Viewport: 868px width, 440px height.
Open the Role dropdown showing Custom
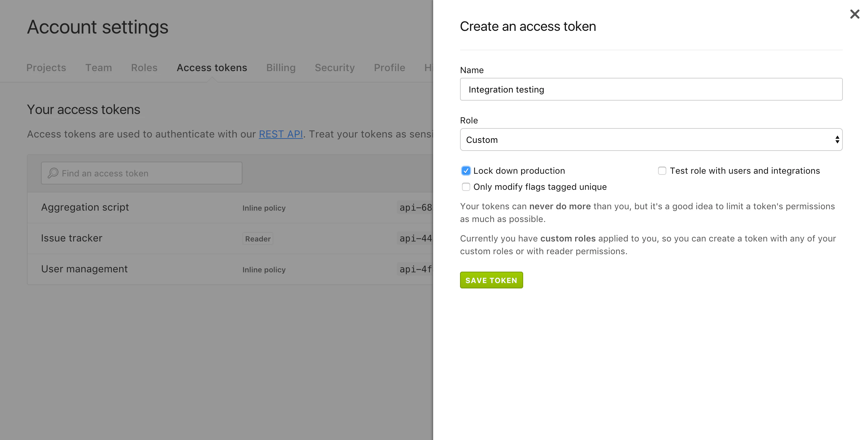pyautogui.click(x=651, y=140)
